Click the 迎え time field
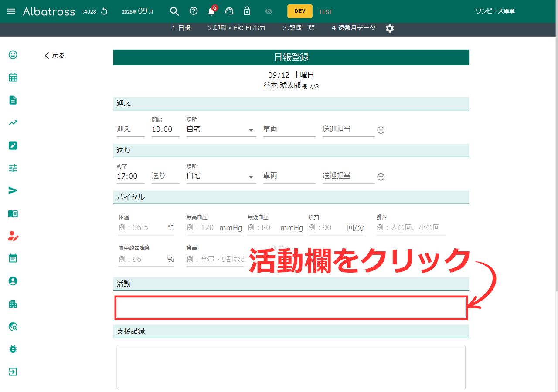This screenshot has height=392, width=558. pyautogui.click(x=131, y=129)
